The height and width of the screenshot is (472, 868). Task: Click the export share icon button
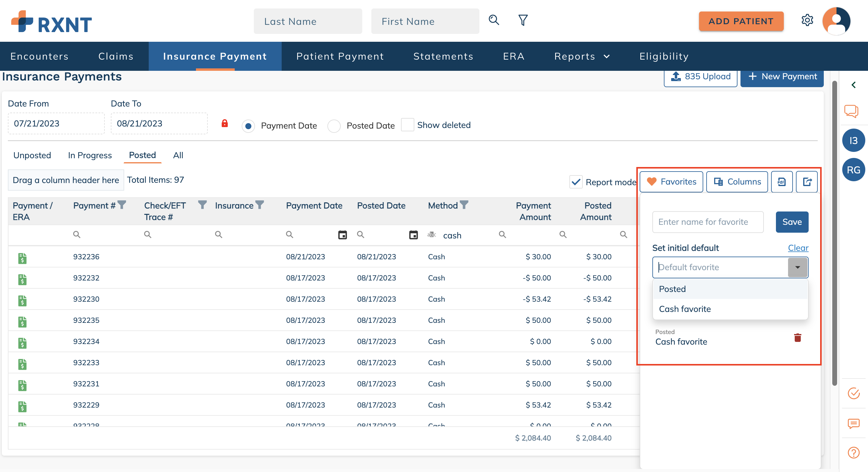click(x=807, y=182)
